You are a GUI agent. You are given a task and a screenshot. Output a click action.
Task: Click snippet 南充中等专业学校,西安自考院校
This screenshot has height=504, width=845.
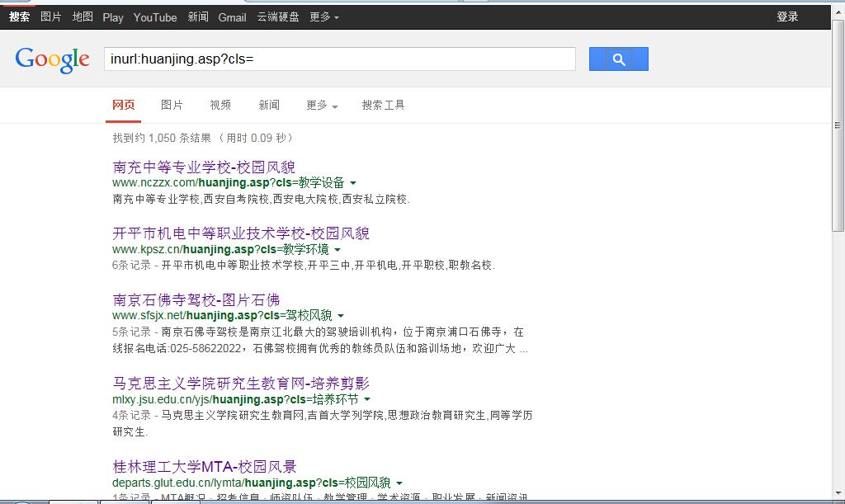coord(261,200)
